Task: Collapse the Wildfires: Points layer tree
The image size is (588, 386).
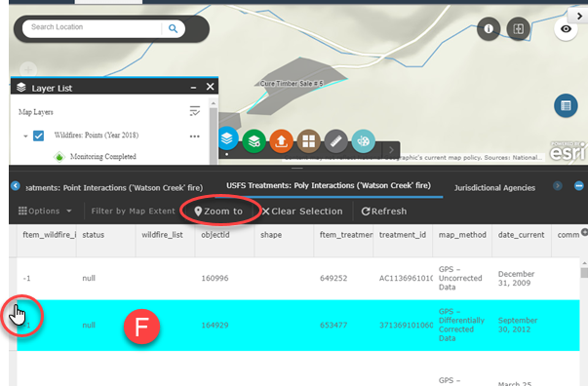Action: (25, 136)
